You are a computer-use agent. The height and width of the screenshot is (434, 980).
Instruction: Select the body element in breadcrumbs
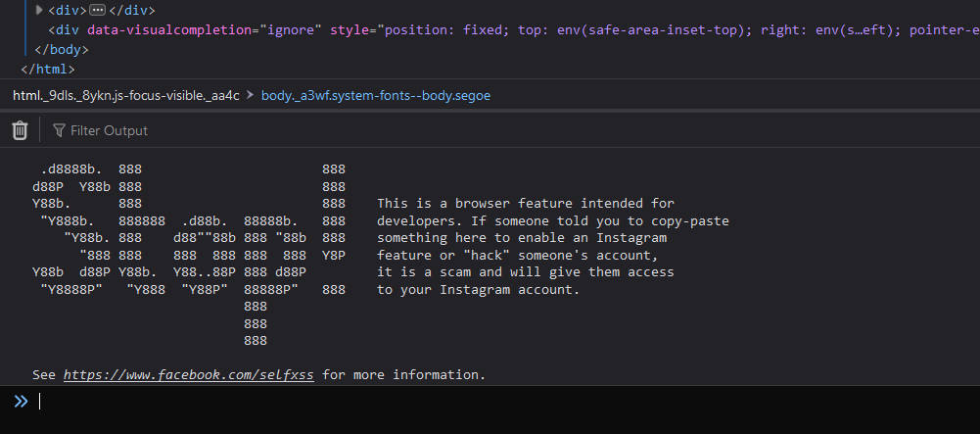pyautogui.click(x=376, y=95)
